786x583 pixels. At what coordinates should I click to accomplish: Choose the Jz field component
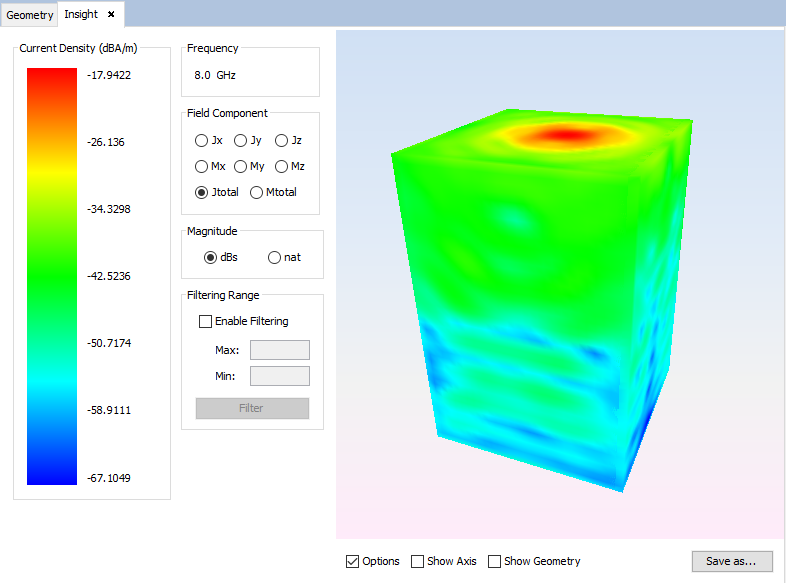pos(282,141)
